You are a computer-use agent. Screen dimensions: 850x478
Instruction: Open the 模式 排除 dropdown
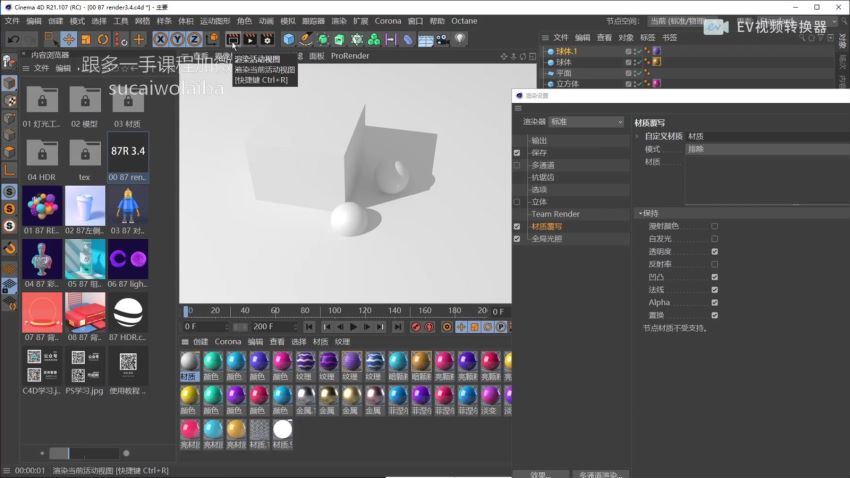click(x=767, y=149)
